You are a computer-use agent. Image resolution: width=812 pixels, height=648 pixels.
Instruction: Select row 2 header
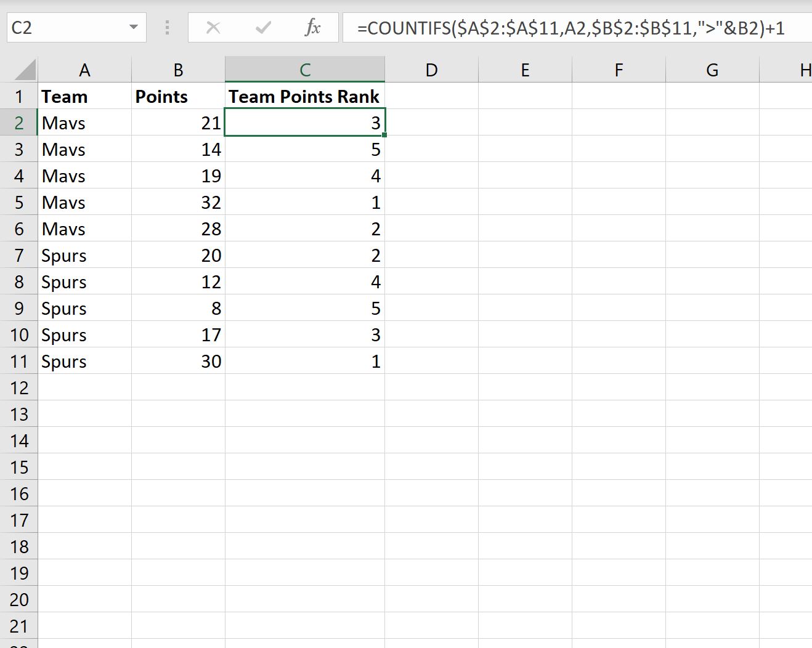[x=19, y=123]
